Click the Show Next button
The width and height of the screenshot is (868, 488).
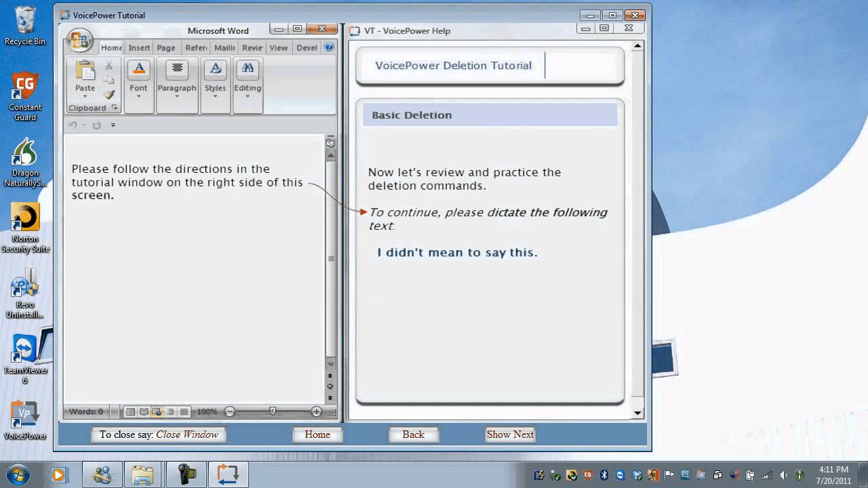(x=510, y=434)
